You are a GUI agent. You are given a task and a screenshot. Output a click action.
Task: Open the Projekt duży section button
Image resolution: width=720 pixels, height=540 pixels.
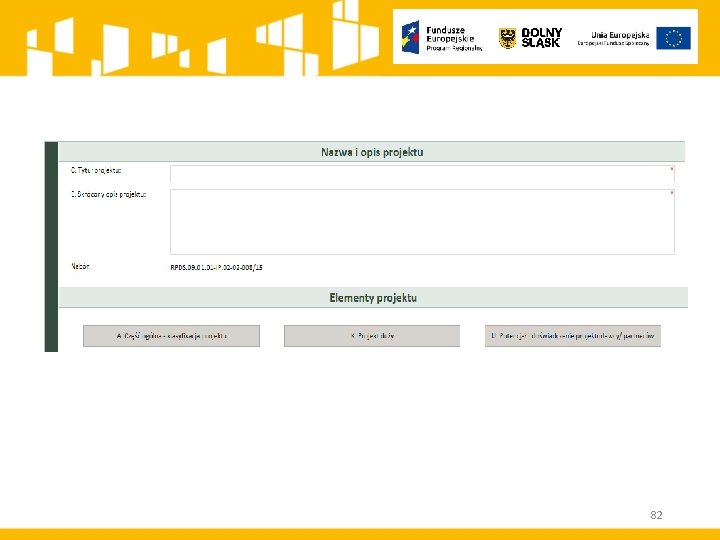(372, 336)
